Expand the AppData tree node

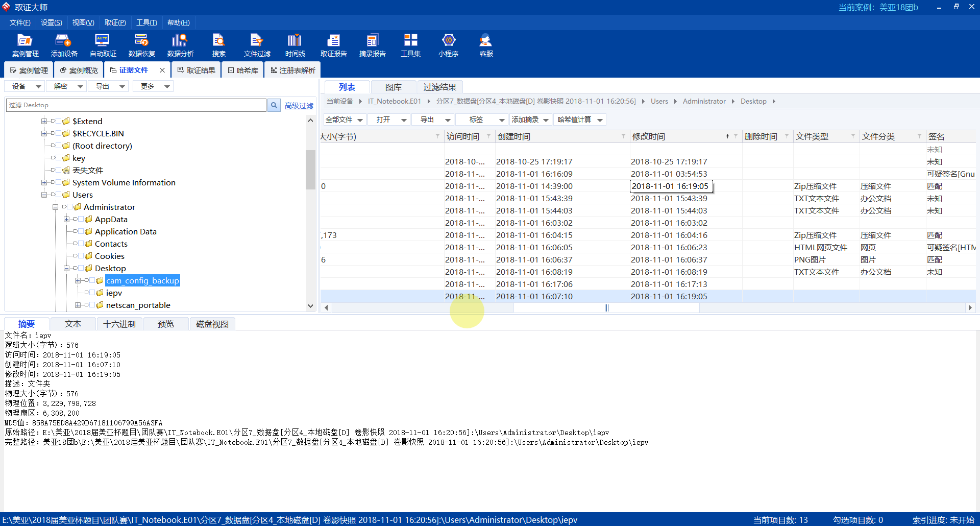pos(66,219)
